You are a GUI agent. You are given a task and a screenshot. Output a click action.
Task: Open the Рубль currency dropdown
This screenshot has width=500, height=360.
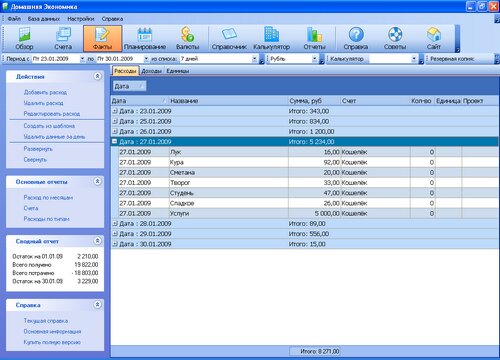pos(314,59)
